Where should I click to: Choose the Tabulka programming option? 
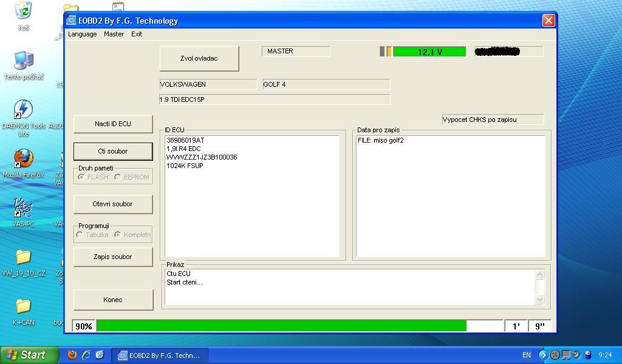click(x=80, y=235)
